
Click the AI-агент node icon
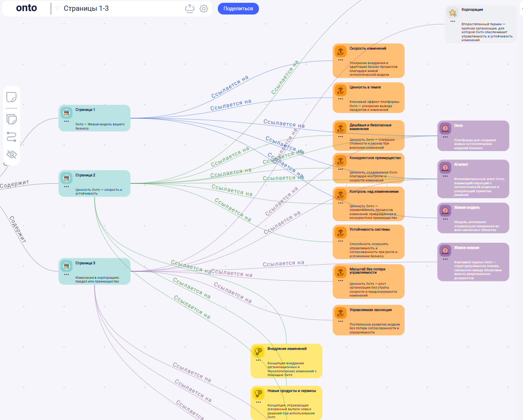[x=445, y=167]
